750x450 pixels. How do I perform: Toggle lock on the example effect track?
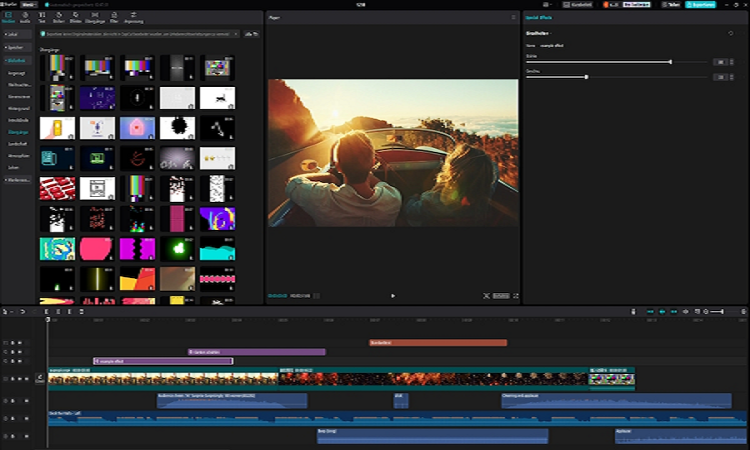click(13, 361)
